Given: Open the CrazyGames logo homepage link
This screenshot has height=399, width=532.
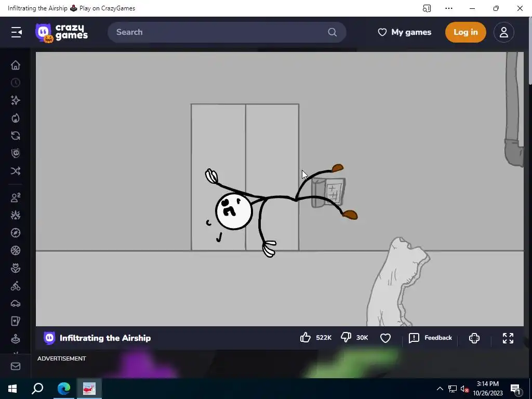Looking at the screenshot, I should 62,33.
